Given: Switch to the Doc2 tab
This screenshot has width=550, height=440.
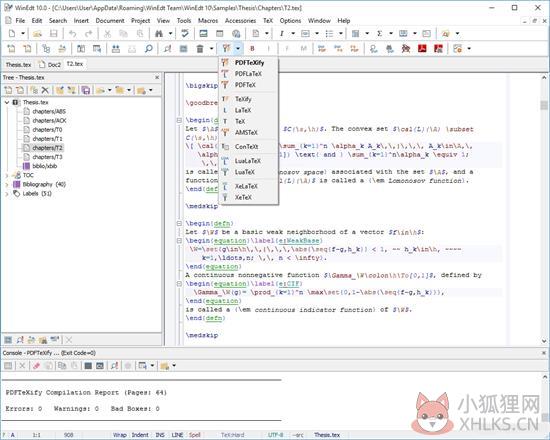Looking at the screenshot, I should (x=49, y=65).
